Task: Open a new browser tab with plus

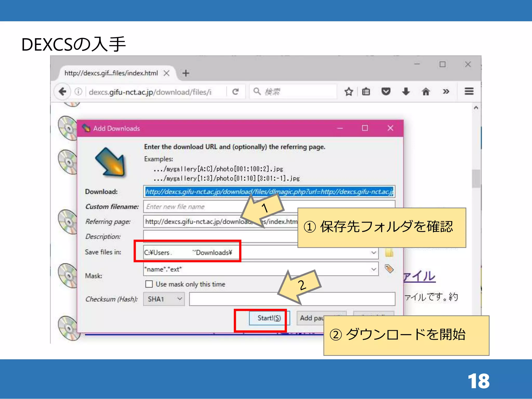Action: [x=186, y=73]
